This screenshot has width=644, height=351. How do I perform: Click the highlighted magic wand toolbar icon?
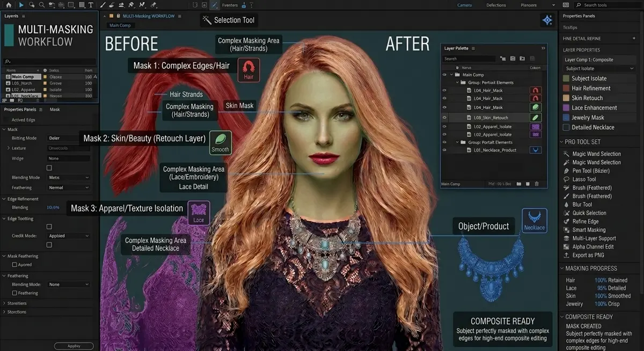coord(214,5)
